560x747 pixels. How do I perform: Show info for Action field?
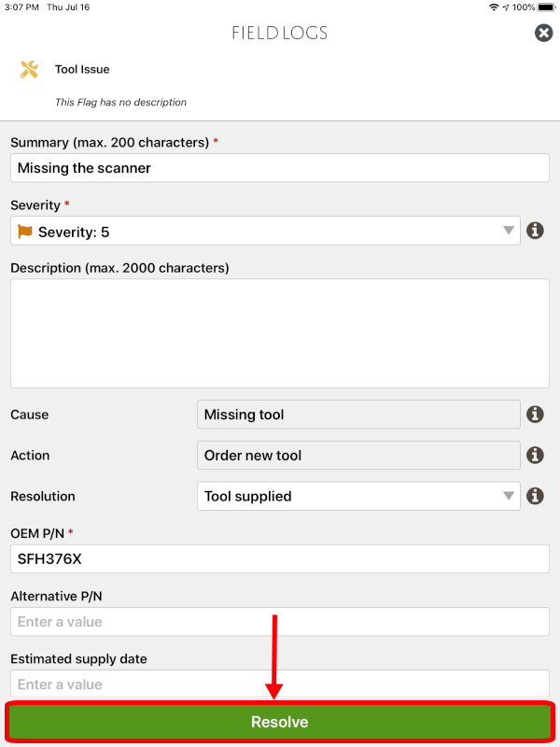536,455
